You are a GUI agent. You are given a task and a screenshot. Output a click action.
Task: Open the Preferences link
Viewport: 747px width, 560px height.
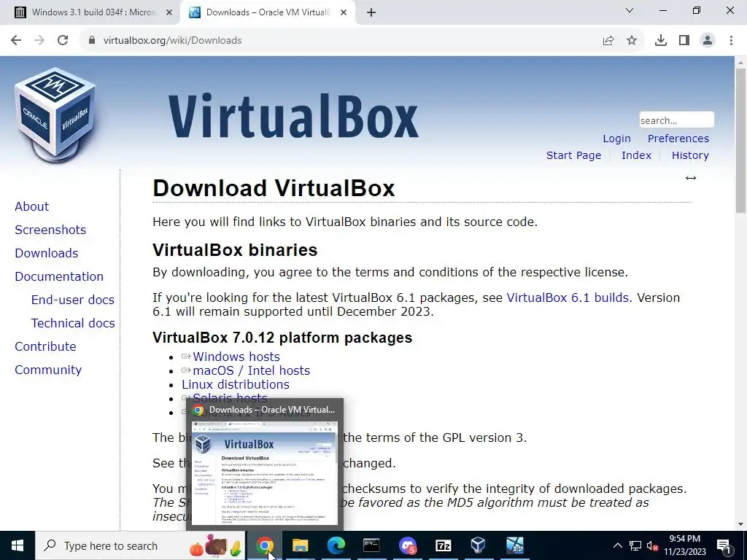678,139
